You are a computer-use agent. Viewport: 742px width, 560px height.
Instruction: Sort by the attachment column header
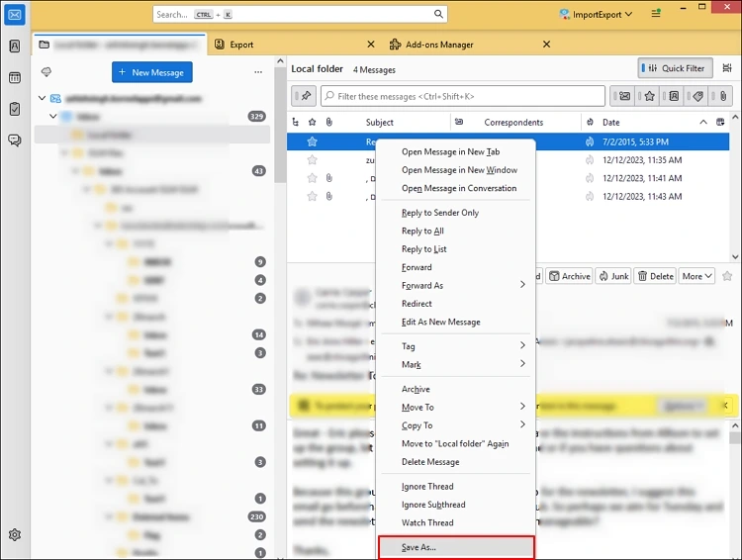pos(328,122)
